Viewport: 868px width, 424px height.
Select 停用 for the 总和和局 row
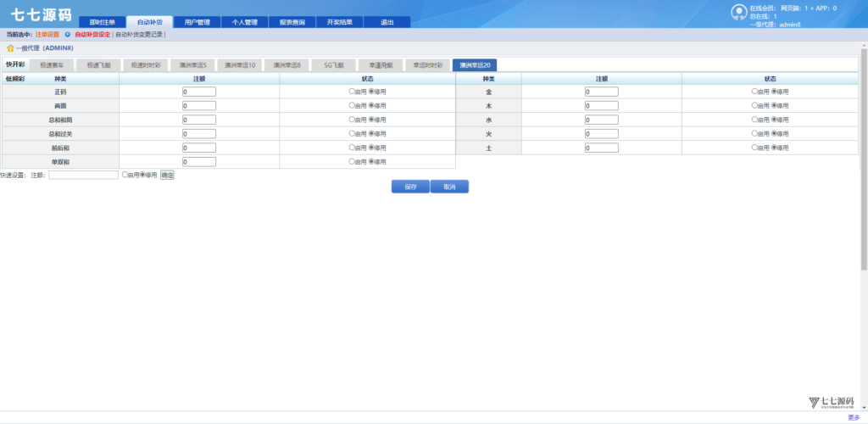(371, 119)
